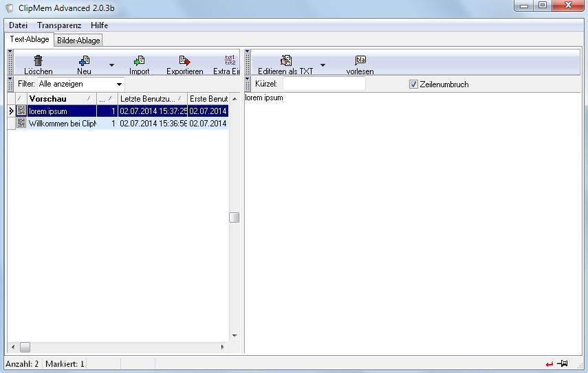Click the first sort column header
588x373 pixels.
tap(21, 99)
